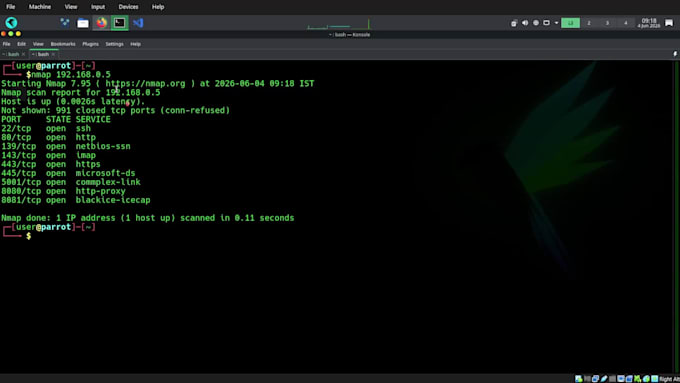Viewport: 680px width, 383px height.
Task: Click the yellow window button of Konsole
Action: (18, 34)
